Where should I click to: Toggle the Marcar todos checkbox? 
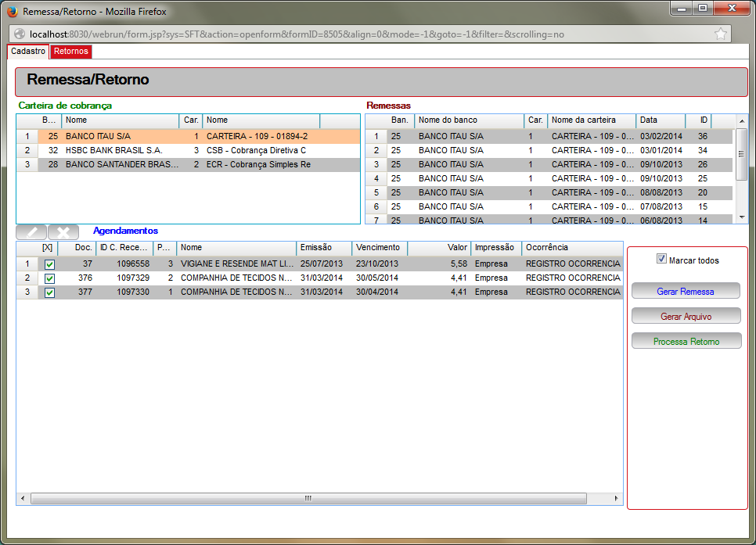[661, 259]
